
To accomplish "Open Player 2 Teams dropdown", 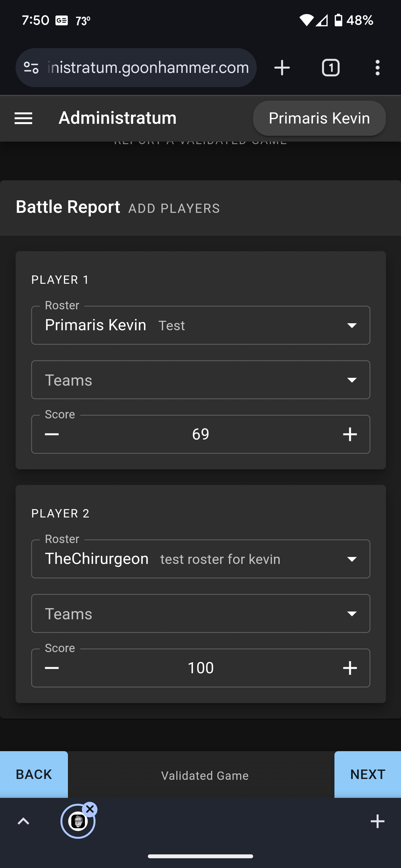I will [x=352, y=614].
